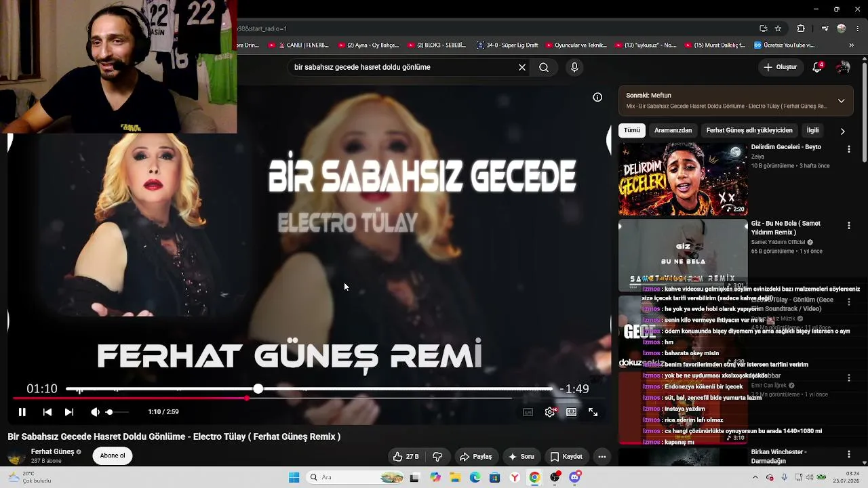
Task: Open the Giz - Bu Ne Bela thumbnail
Action: (x=683, y=255)
